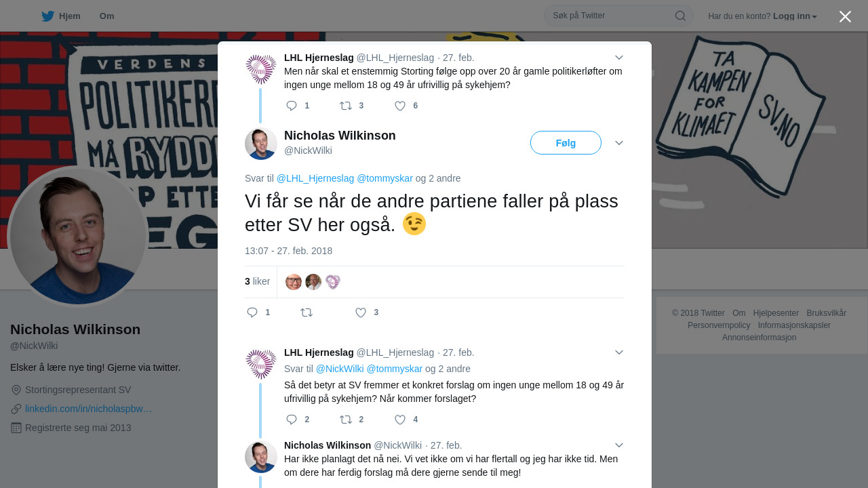868x488 pixels.
Task: Like the second LHL Hjerneslag tweet
Action: pyautogui.click(x=400, y=420)
